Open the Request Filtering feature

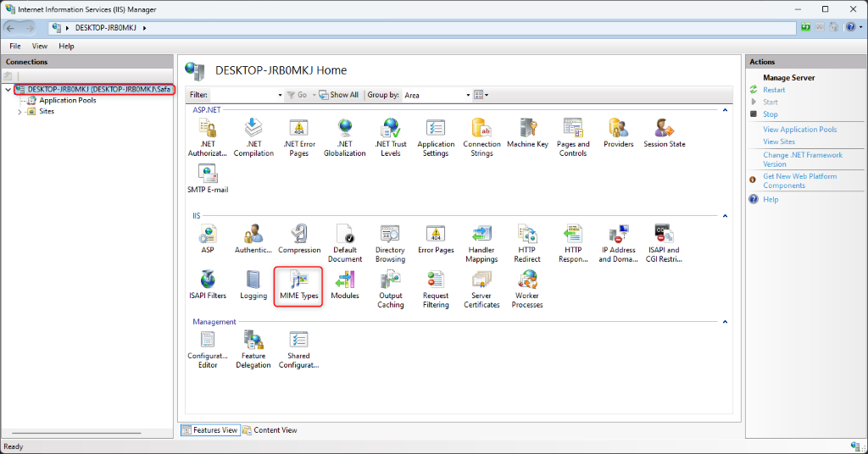(x=436, y=289)
